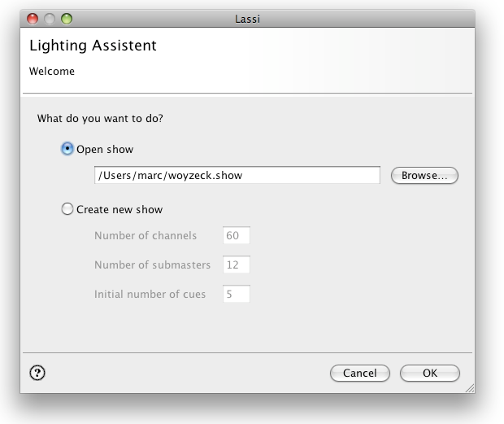
Task: Click the Number of channels label
Action: 146,235
